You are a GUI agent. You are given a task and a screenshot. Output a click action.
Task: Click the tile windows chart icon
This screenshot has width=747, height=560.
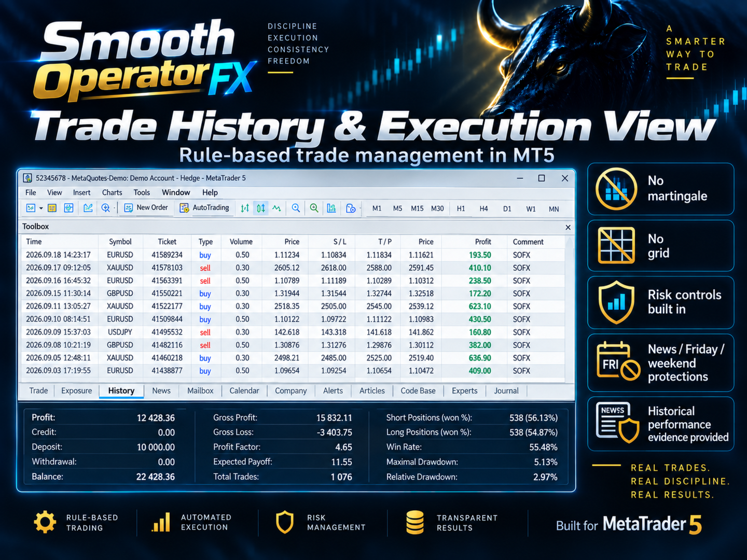331,208
